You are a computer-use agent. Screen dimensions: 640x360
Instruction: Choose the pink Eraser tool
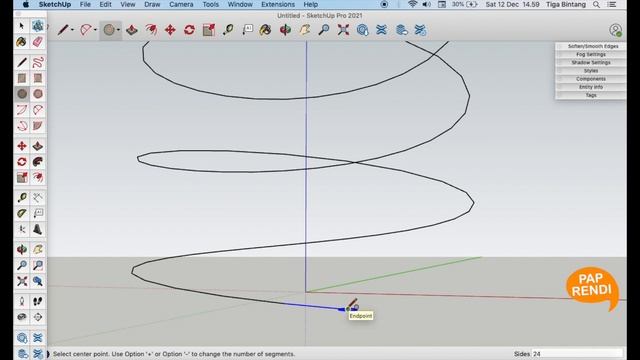coord(38,42)
